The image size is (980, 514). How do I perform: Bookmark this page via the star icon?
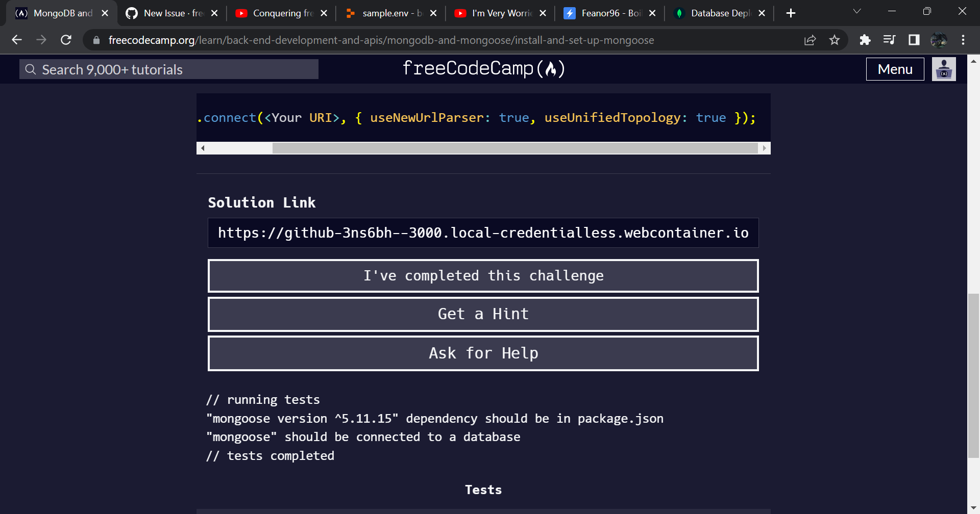click(835, 40)
